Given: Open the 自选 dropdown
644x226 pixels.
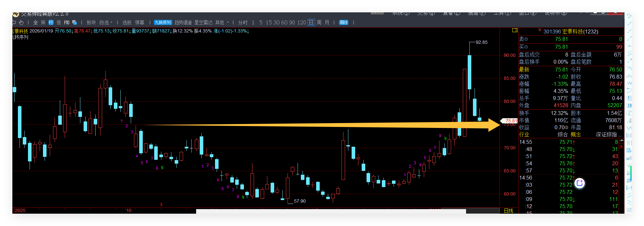Looking at the screenshot, I should [106, 22].
